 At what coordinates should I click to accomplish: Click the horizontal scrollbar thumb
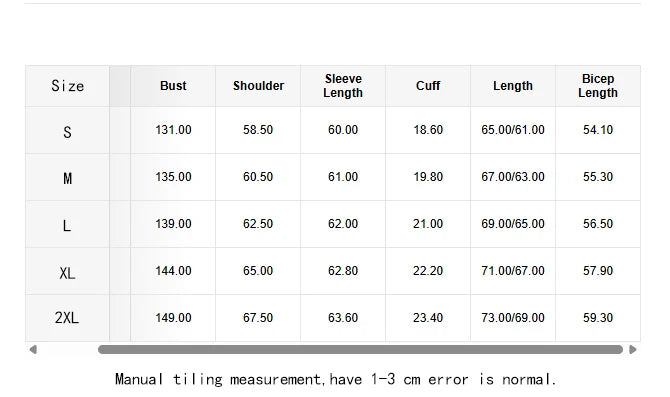point(360,350)
